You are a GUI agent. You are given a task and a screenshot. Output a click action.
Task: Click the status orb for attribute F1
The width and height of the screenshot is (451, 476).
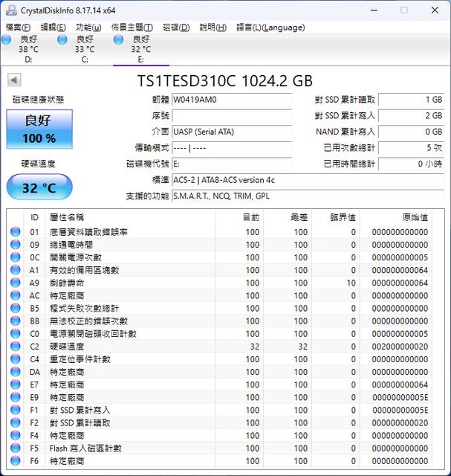tap(15, 410)
